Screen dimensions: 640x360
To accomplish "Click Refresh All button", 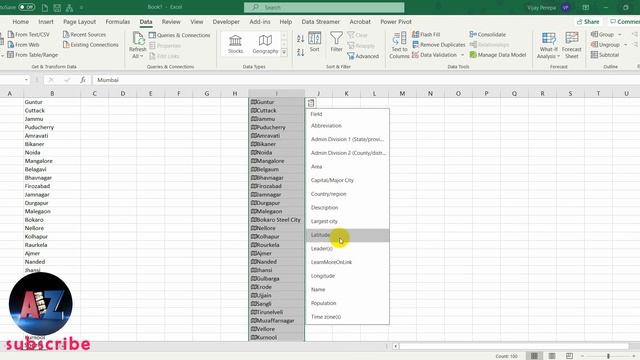I will click(138, 45).
